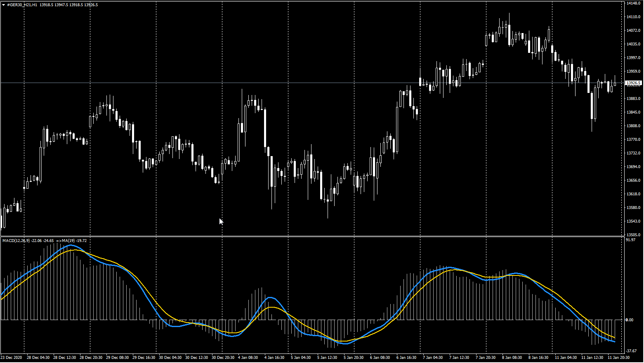Select the blue MACD line at its first peak
Screen dimensions: 644x363
click(70, 245)
